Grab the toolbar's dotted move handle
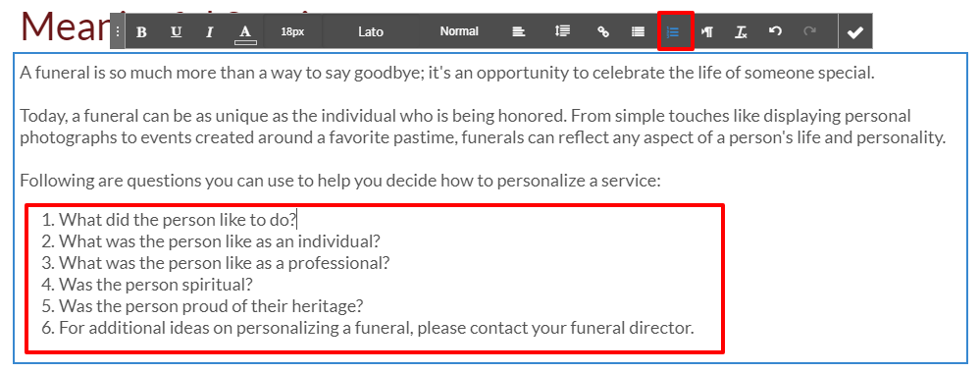This screenshot has height=372, width=980. 118,31
